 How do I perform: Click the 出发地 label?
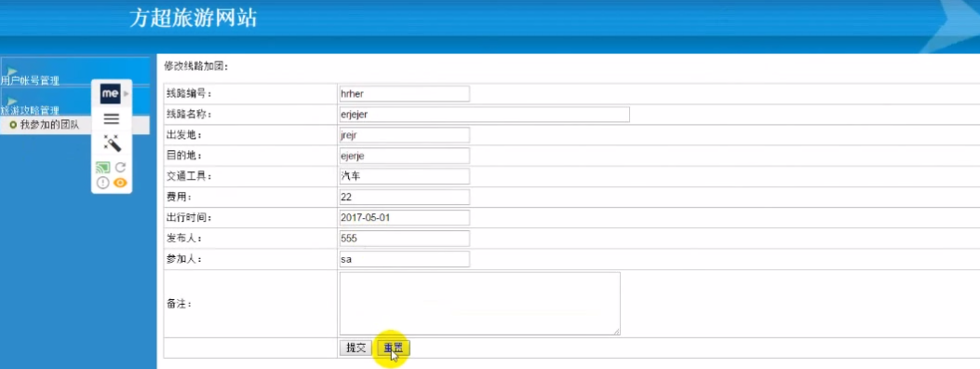click(184, 135)
